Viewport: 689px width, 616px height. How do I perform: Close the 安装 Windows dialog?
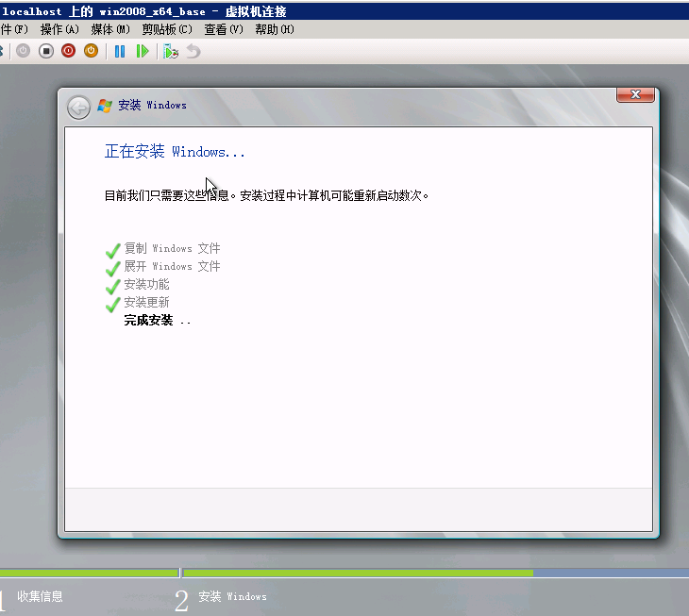[x=635, y=94]
